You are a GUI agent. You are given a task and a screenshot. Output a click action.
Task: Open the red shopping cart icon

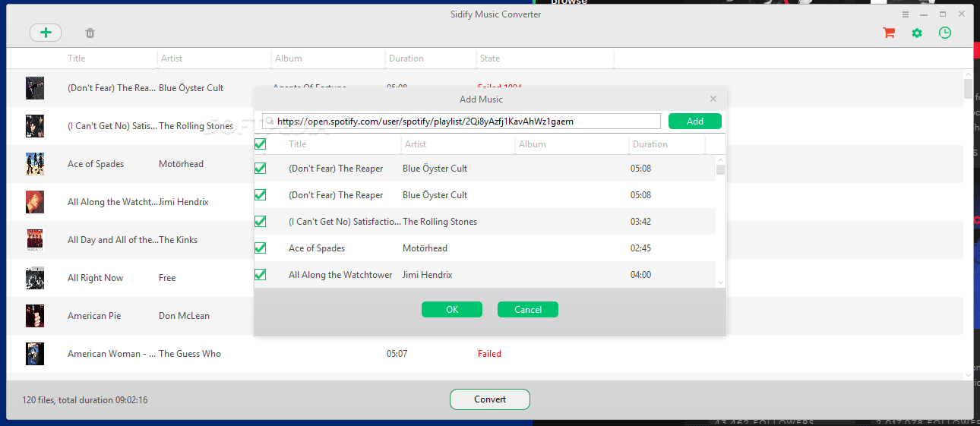(x=888, y=33)
